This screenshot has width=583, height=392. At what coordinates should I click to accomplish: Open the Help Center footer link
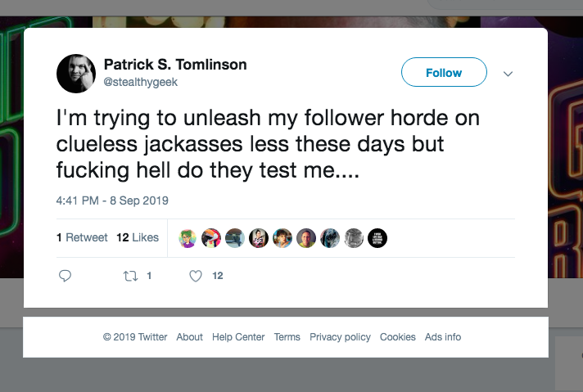pyautogui.click(x=238, y=337)
